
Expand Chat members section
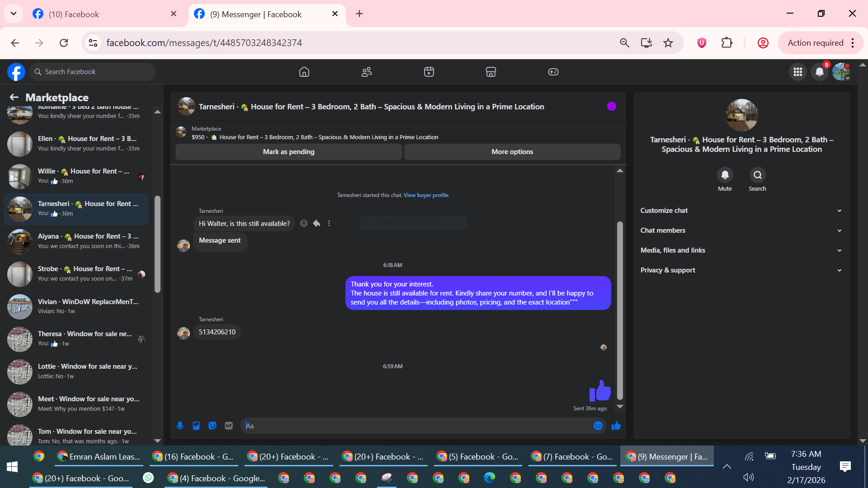tap(741, 230)
